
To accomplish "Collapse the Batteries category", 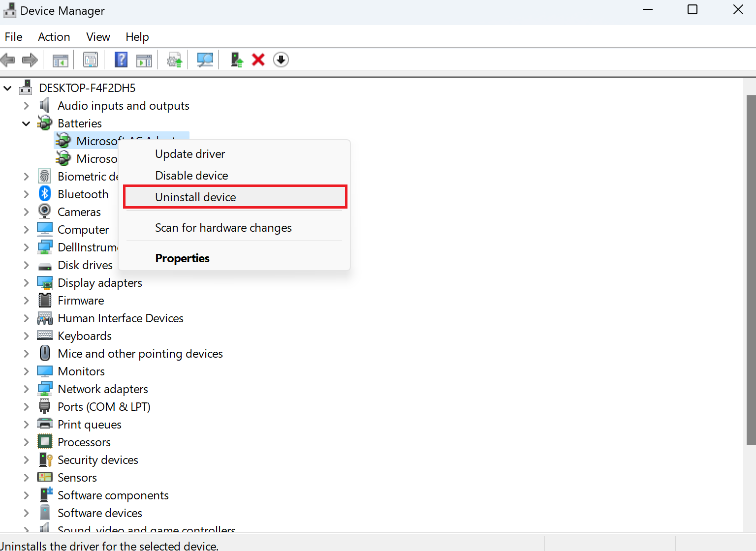I will [x=26, y=123].
